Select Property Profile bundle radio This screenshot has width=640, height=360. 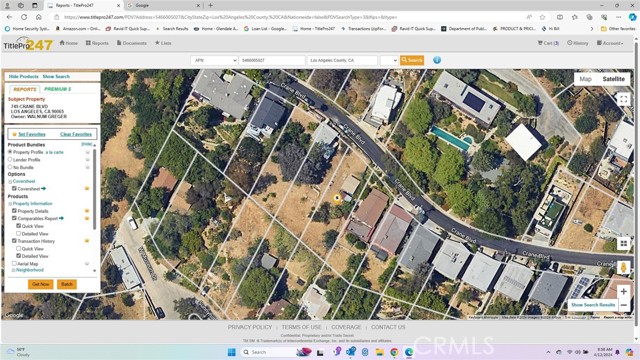10,152
